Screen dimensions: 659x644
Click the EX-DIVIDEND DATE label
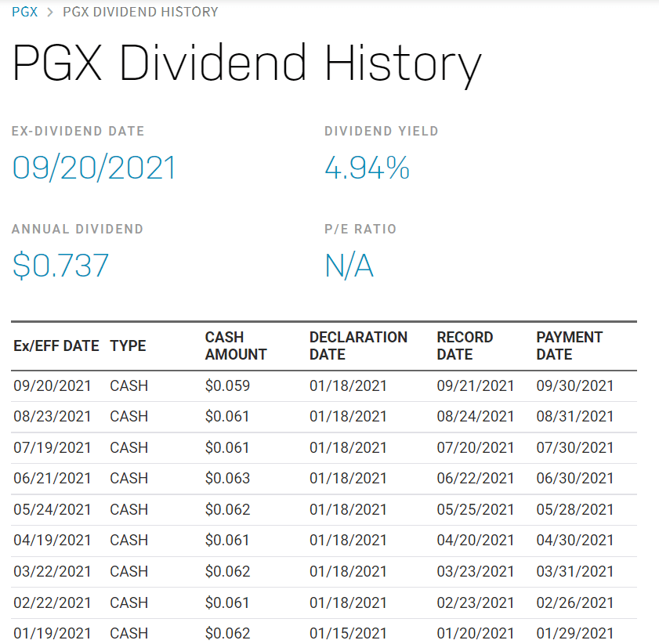coord(78,131)
